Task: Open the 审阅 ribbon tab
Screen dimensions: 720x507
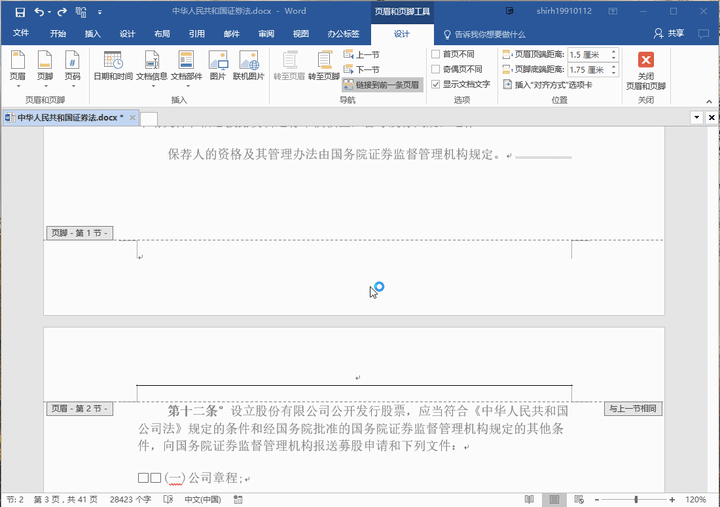Action: [266, 34]
